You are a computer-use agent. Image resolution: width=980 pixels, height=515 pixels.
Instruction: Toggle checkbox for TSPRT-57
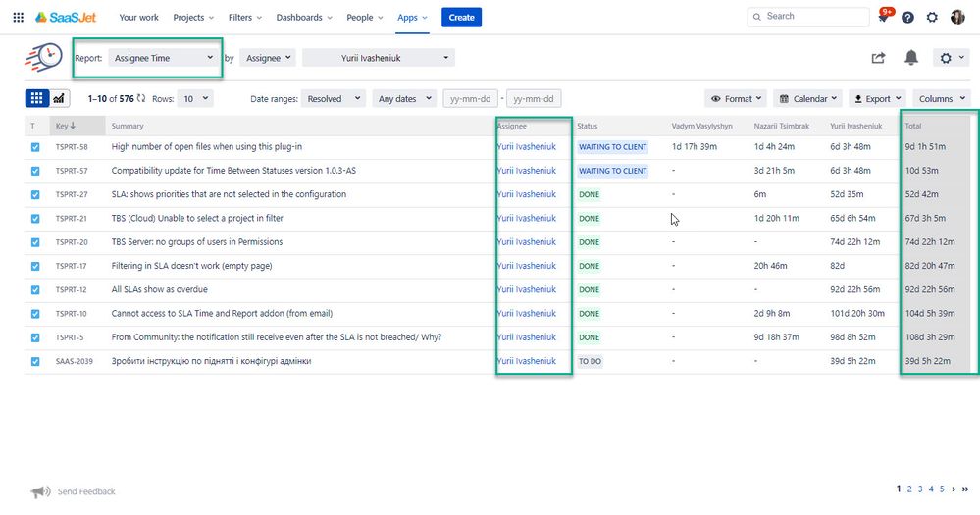click(35, 171)
